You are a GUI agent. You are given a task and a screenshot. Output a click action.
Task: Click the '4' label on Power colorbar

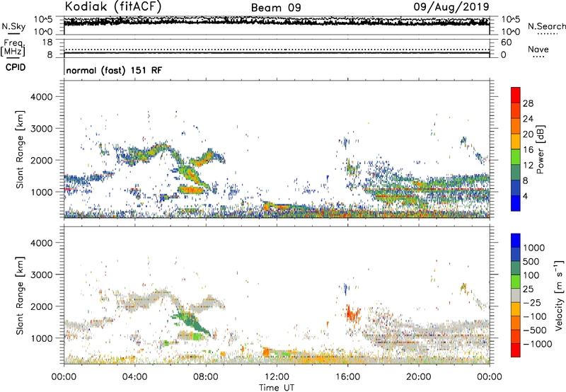point(526,197)
